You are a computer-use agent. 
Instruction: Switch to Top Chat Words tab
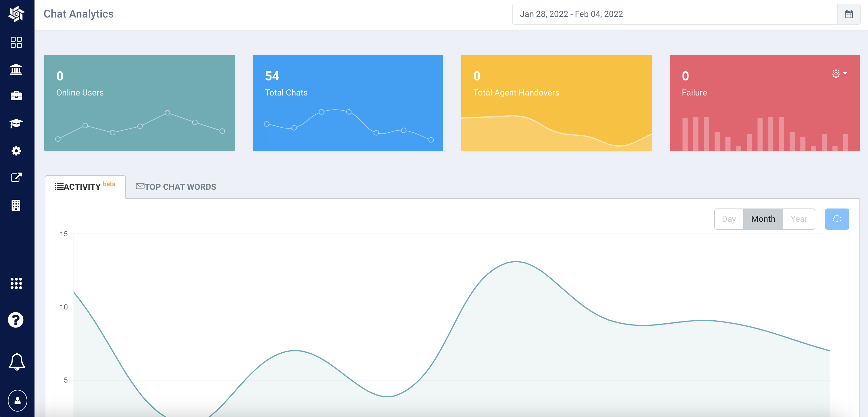pos(176,186)
